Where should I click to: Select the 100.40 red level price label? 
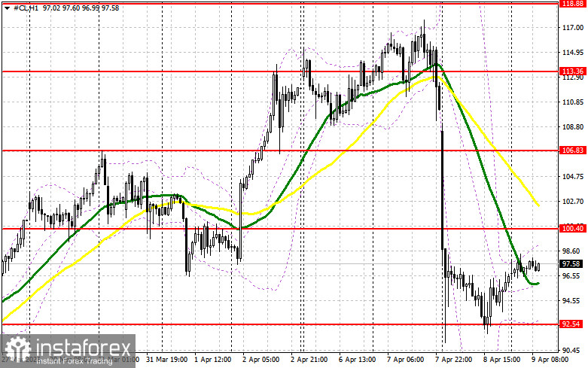[572, 228]
